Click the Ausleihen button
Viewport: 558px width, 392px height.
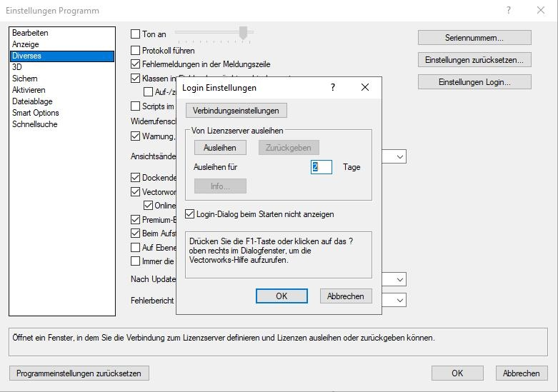(x=220, y=147)
